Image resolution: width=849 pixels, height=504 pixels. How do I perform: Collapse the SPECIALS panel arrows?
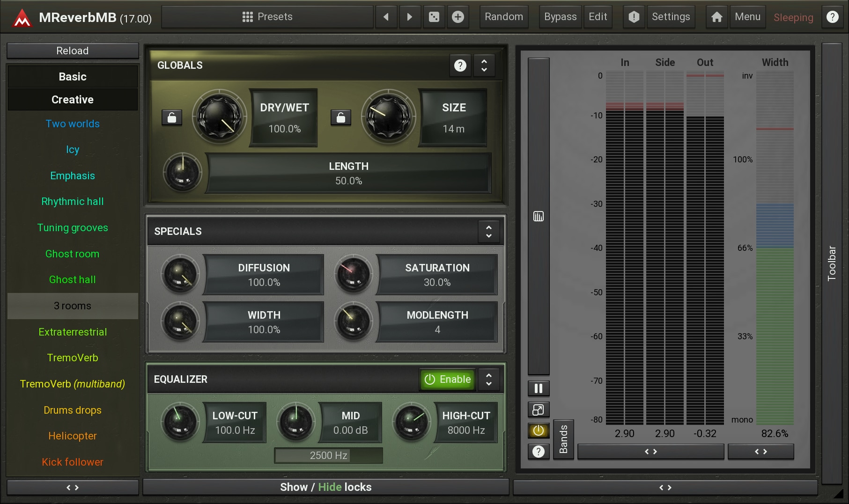[488, 232]
